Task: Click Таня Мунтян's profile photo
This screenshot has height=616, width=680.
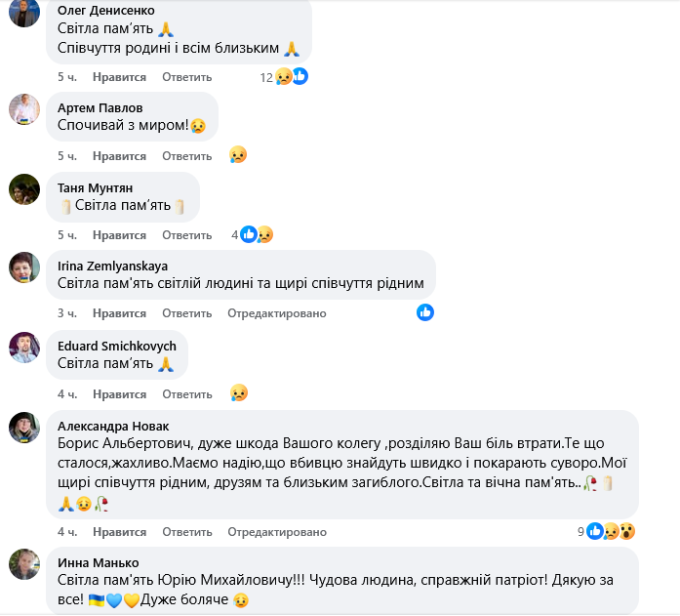Action: click(24, 189)
